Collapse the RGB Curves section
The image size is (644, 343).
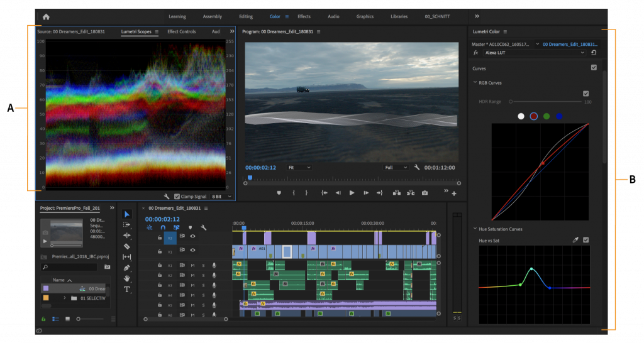tap(475, 82)
